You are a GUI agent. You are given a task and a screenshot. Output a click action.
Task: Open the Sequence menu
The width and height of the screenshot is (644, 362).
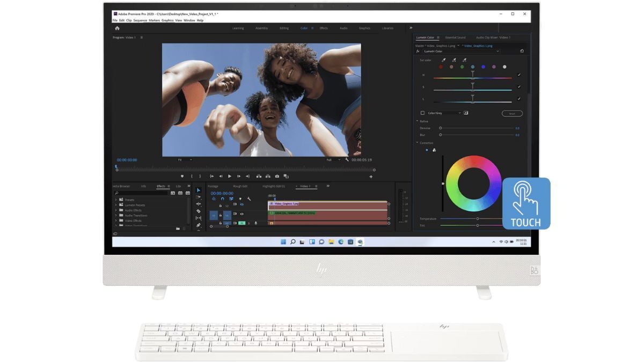click(x=140, y=20)
